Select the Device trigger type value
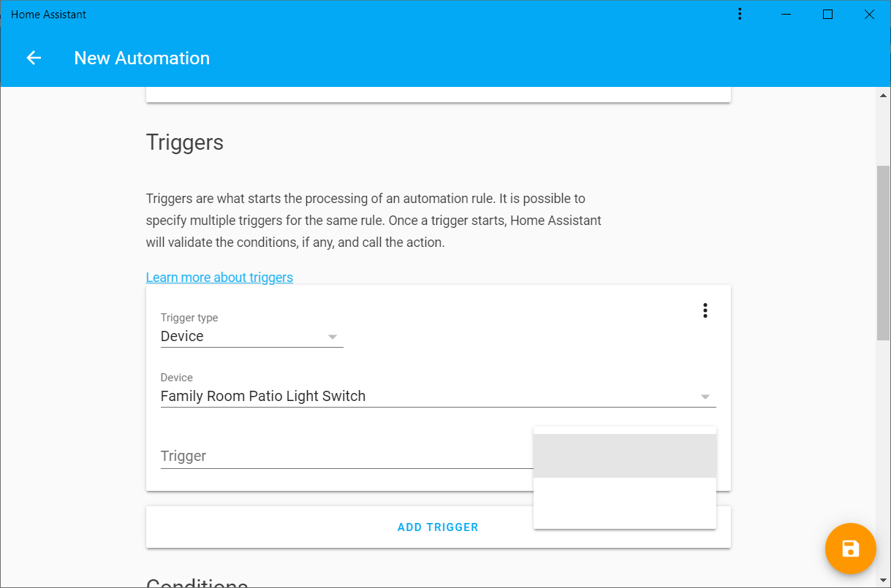This screenshot has height=588, width=891. pyautogui.click(x=183, y=336)
